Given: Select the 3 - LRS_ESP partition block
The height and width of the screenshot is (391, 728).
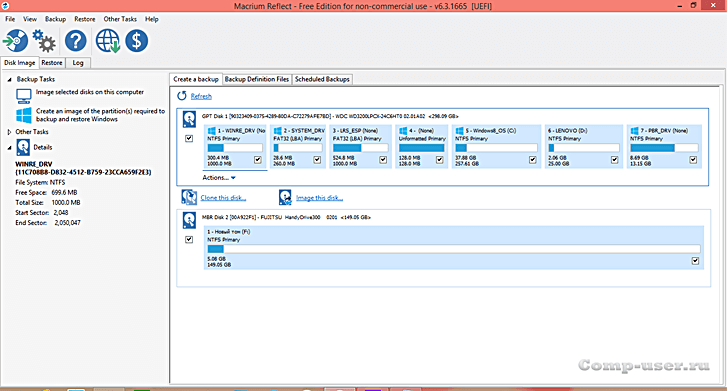Looking at the screenshot, I should tap(360, 146).
